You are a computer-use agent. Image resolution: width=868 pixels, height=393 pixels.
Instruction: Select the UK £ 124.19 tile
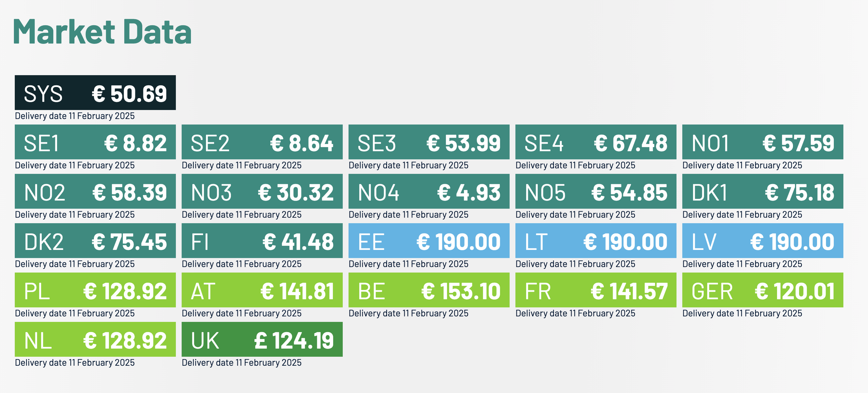click(262, 339)
